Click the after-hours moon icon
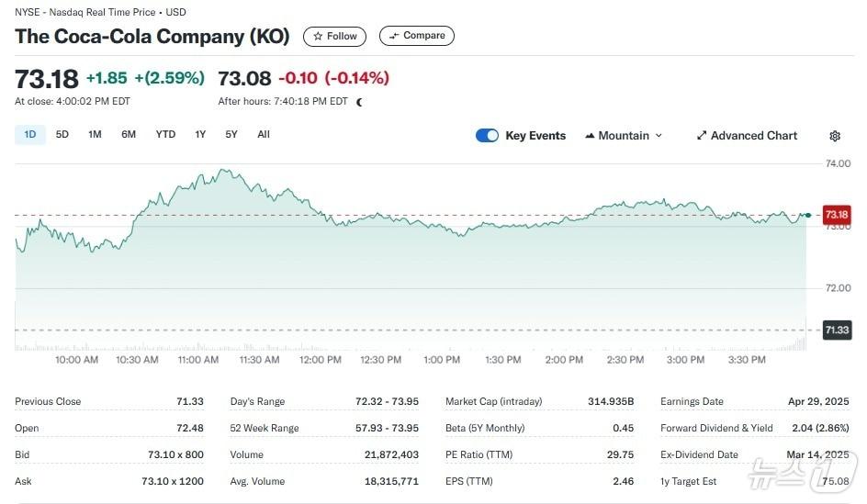This screenshot has height=504, width=867. tap(359, 102)
